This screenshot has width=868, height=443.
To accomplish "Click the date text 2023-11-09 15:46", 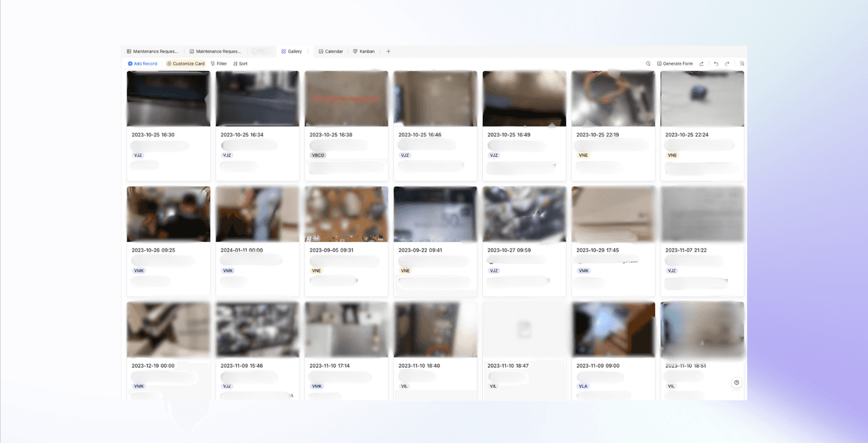I will click(x=242, y=366).
